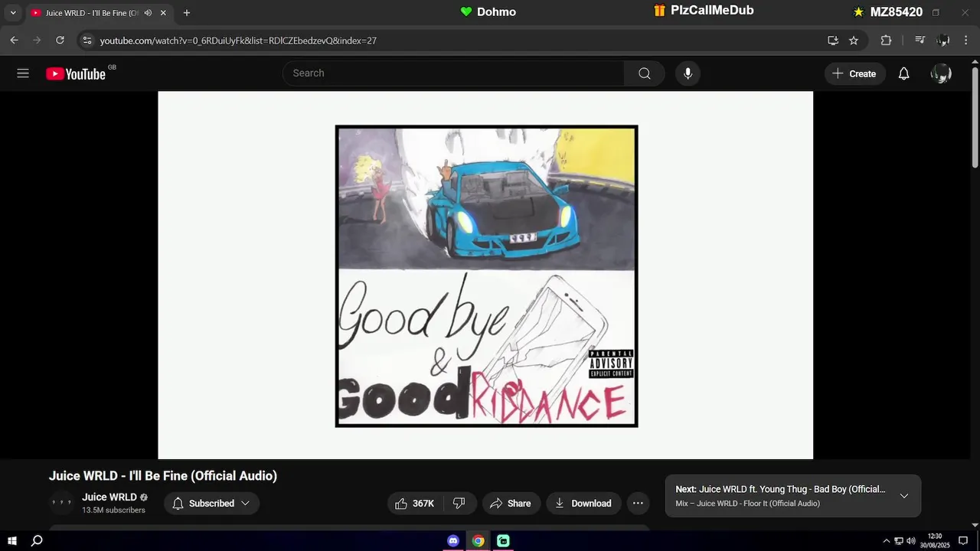Open Chrome media controls icon

(920, 41)
